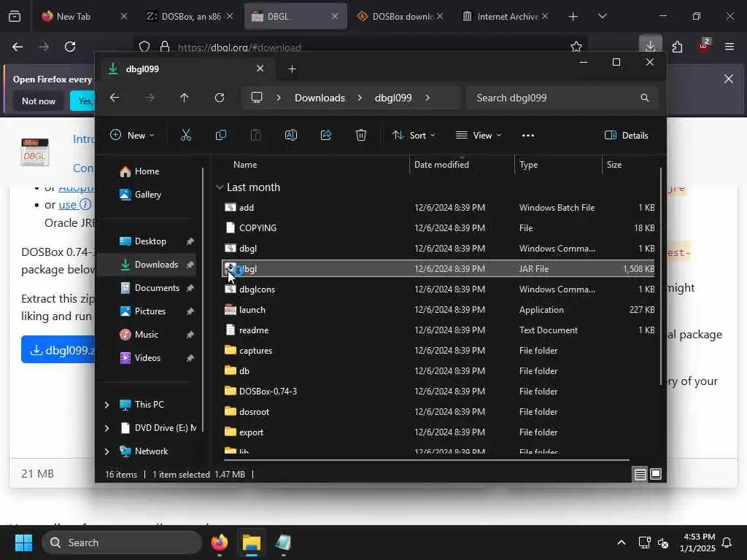Image resolution: width=747 pixels, height=560 pixels.
Task: Click the dbgl099.zip download button on webpage
Action: coord(58,350)
